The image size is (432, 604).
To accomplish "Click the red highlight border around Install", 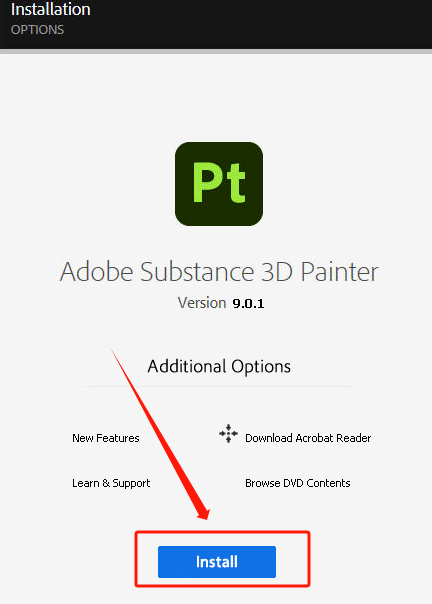I will [222, 533].
